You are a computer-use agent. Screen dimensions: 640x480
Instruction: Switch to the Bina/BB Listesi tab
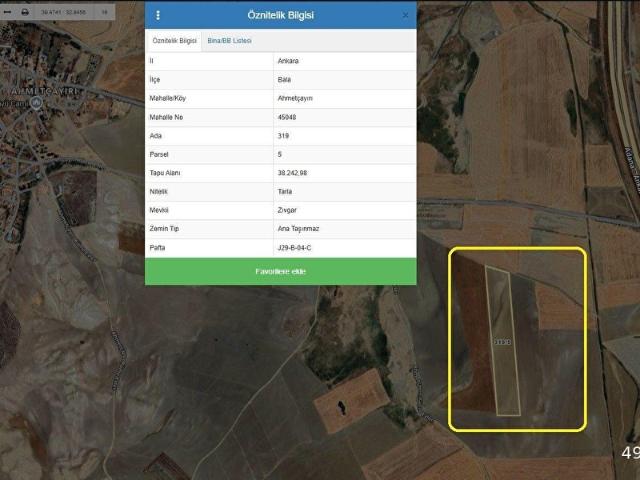click(229, 40)
